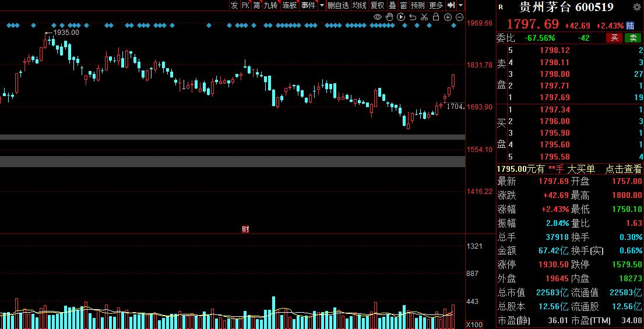The height and width of the screenshot is (329, 644).
Task: Click sell level 3 price 1798.00
Action: (x=554, y=75)
